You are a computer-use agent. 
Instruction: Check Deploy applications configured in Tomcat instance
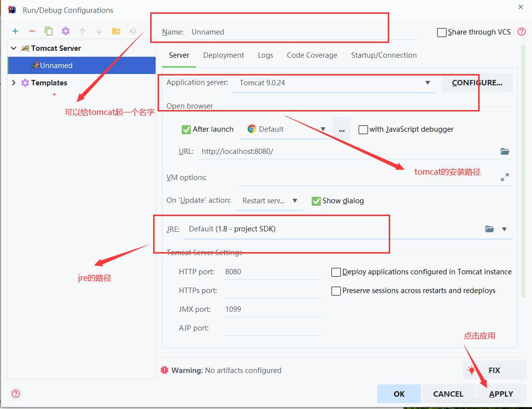[336, 272]
